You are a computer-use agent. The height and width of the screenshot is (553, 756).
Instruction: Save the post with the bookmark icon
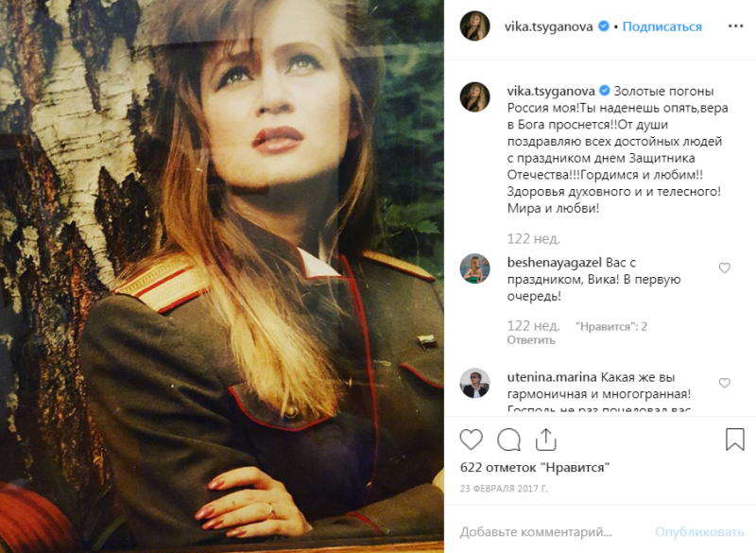click(735, 440)
